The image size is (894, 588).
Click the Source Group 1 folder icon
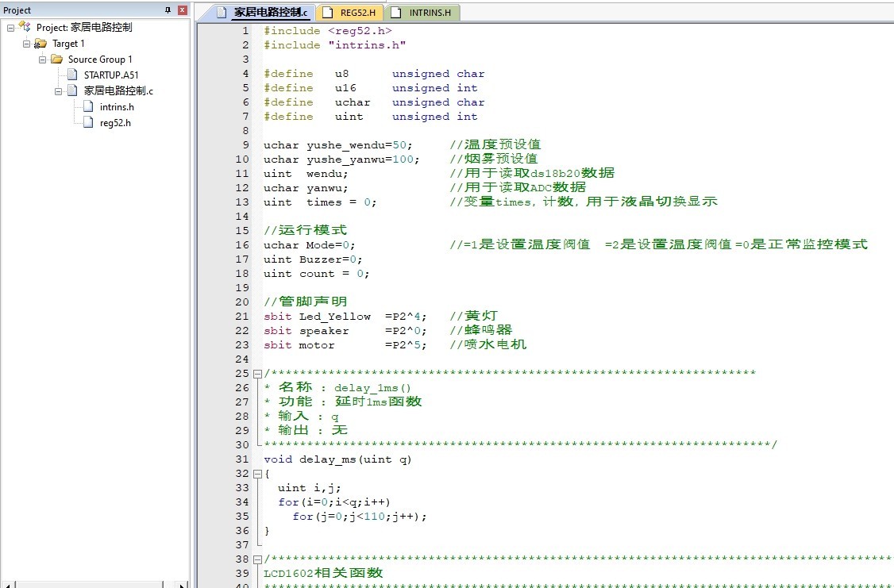click(x=56, y=60)
